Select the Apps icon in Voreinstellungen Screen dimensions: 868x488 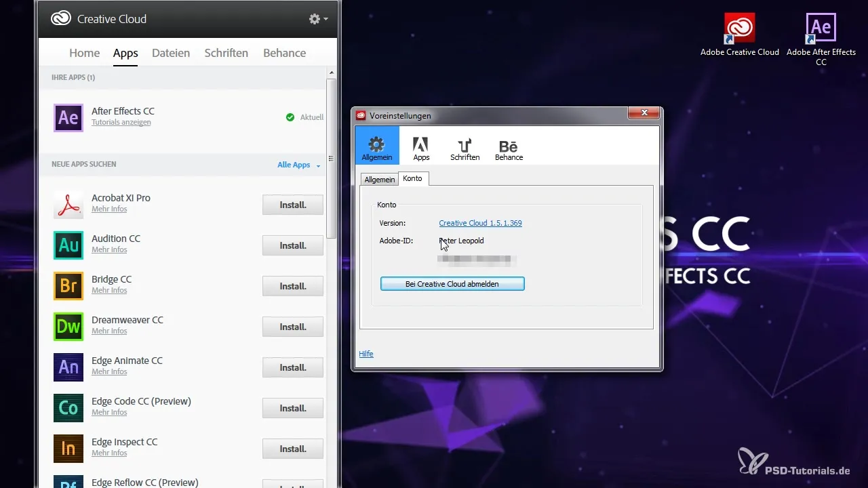421,148
